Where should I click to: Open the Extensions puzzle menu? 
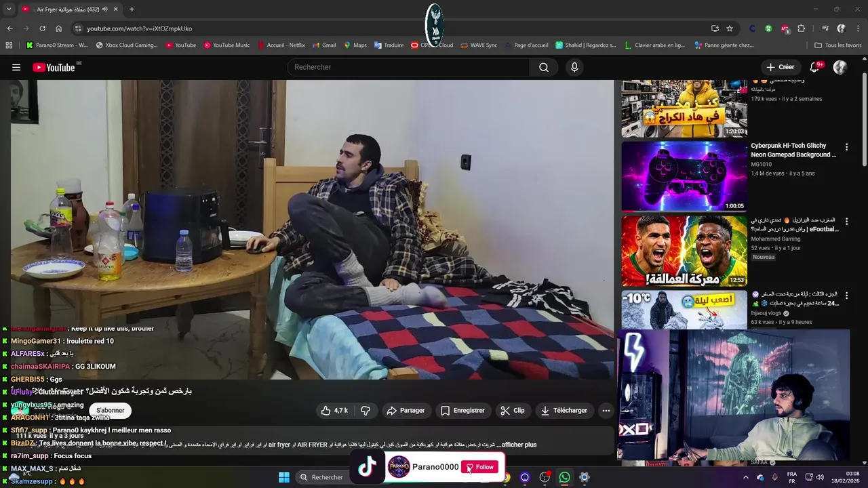point(802,28)
